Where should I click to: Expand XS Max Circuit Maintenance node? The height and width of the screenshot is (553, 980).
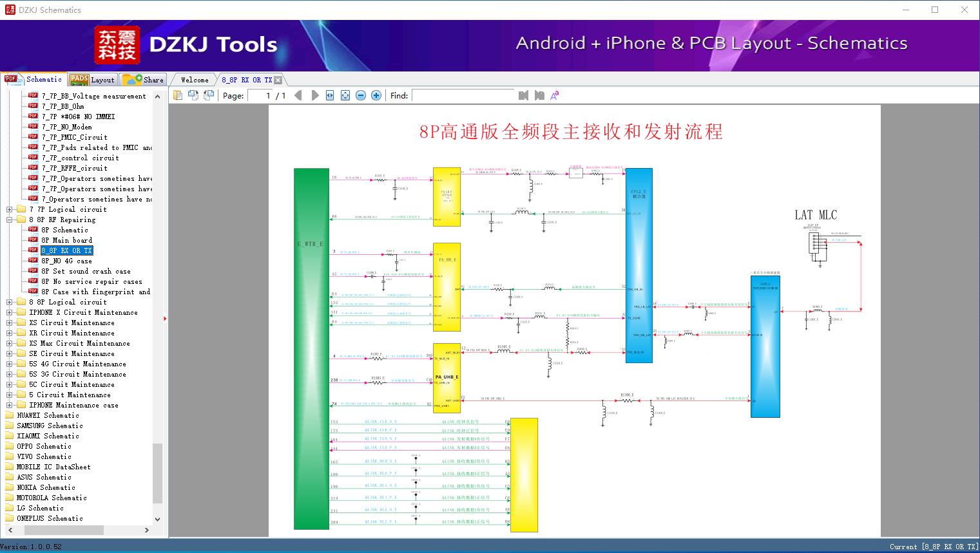(10, 343)
